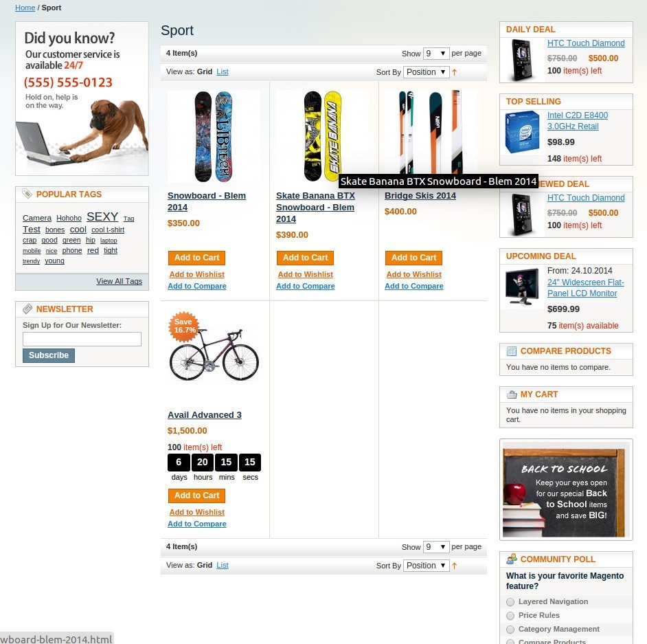Go to Home in the breadcrumb

click(x=25, y=8)
